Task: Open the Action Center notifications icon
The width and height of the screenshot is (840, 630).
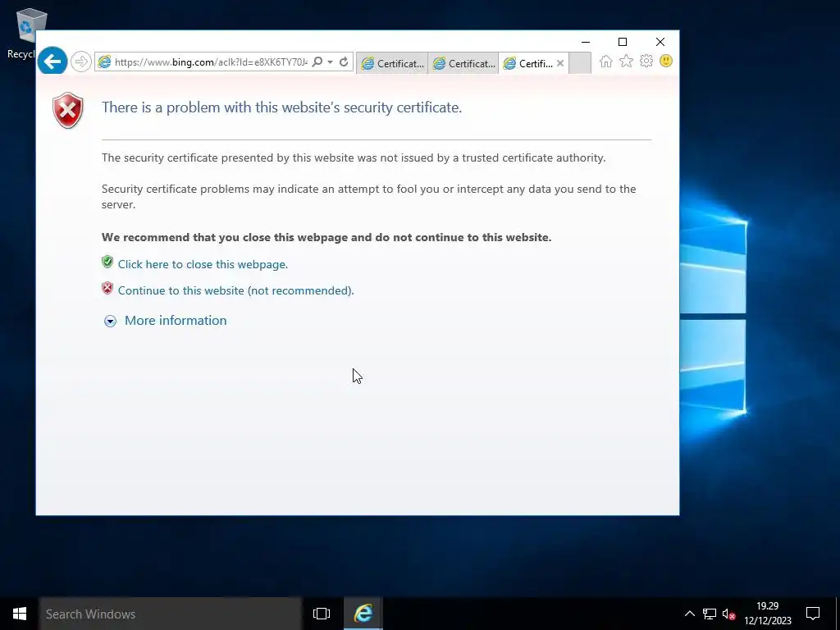Action: (x=813, y=614)
